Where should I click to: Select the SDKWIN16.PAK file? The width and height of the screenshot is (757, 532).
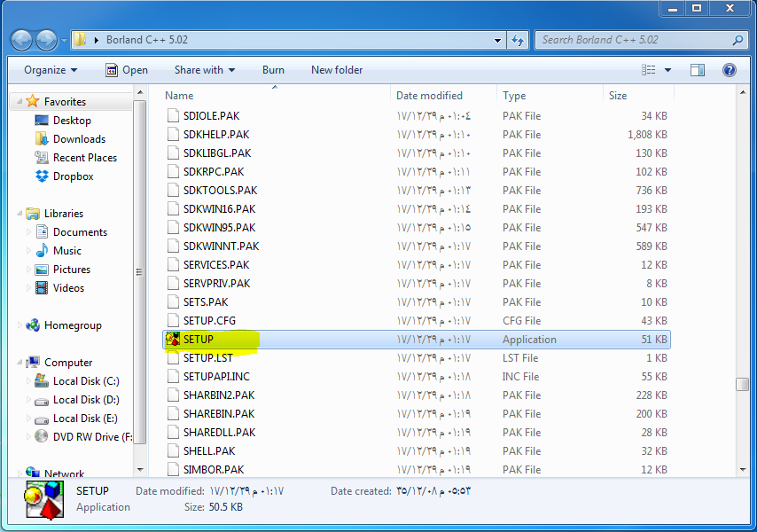point(219,209)
